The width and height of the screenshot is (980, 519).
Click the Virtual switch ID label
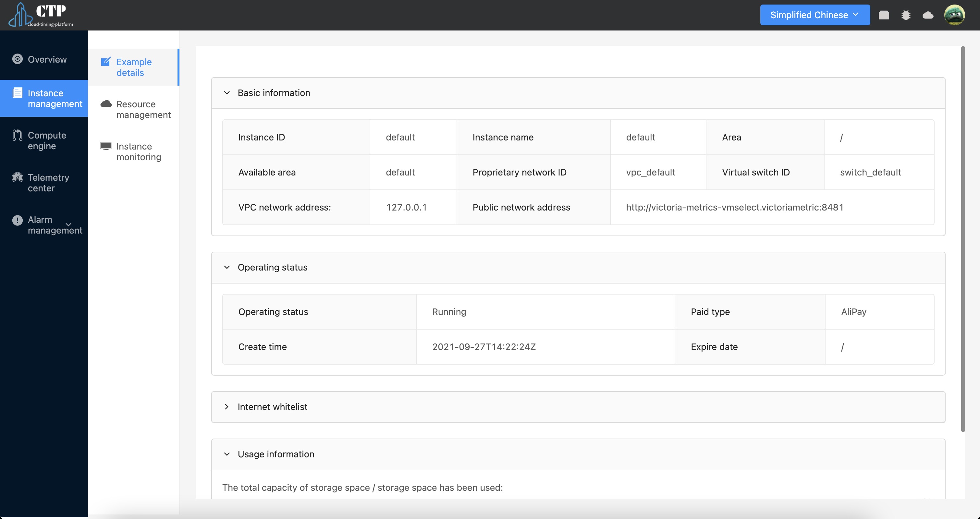755,172
